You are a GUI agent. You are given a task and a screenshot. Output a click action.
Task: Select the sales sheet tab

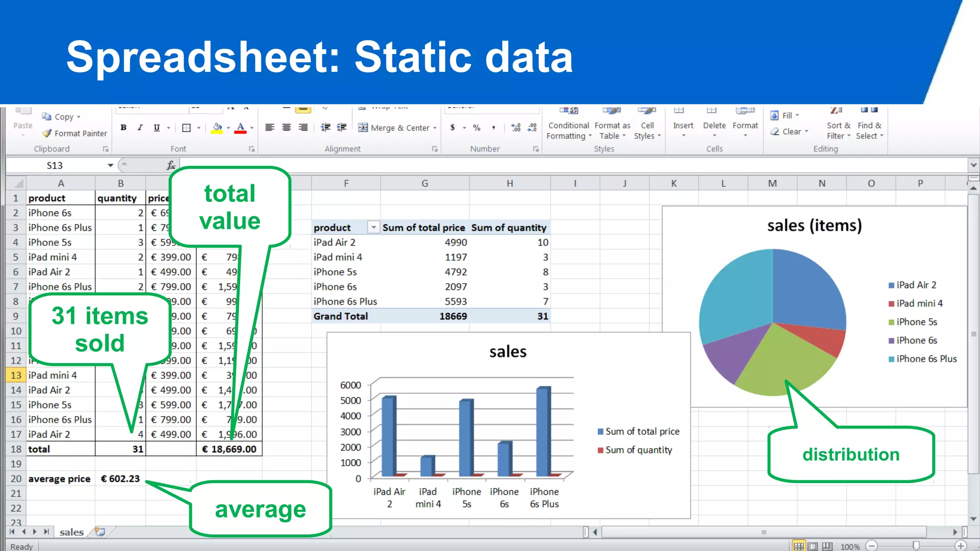point(71,532)
